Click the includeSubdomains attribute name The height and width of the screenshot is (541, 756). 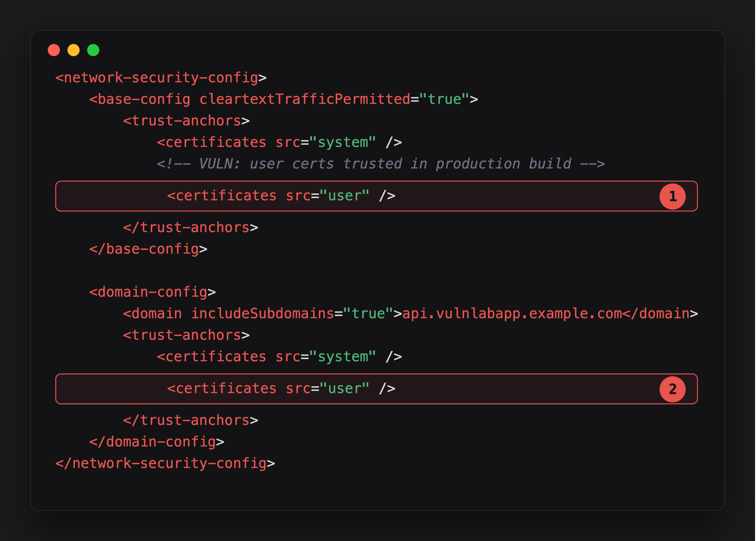[x=263, y=314]
